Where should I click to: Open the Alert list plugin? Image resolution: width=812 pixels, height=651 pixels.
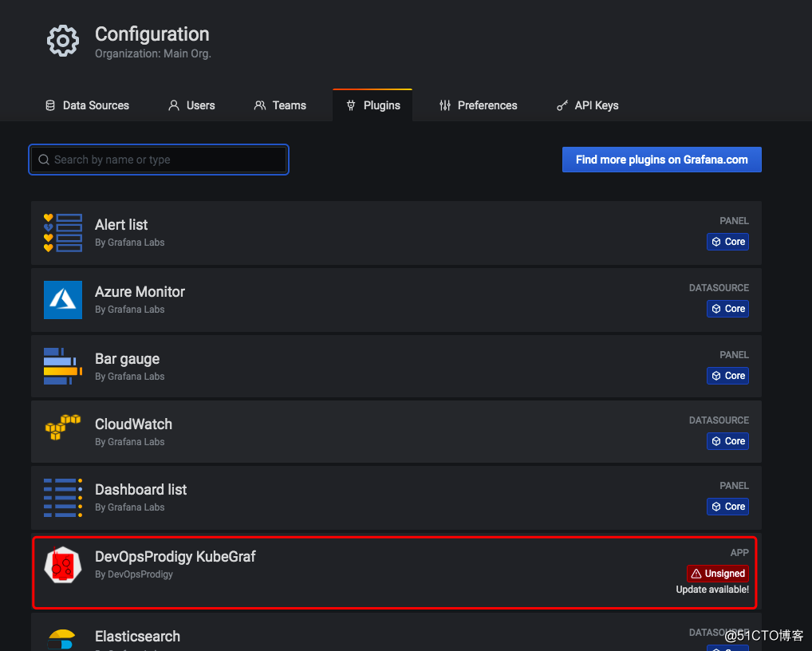point(396,233)
